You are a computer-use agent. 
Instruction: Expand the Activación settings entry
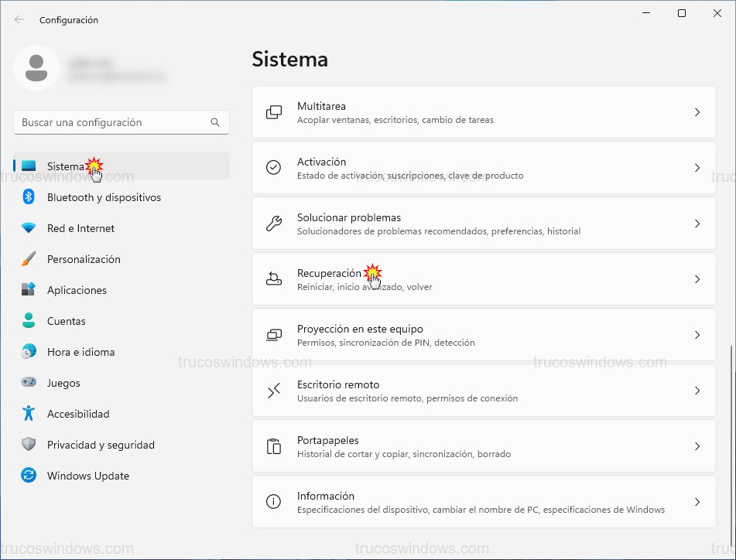pos(697,168)
